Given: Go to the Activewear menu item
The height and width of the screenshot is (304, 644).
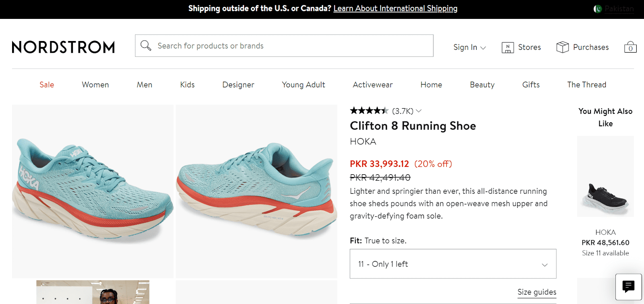Looking at the screenshot, I should (x=372, y=84).
